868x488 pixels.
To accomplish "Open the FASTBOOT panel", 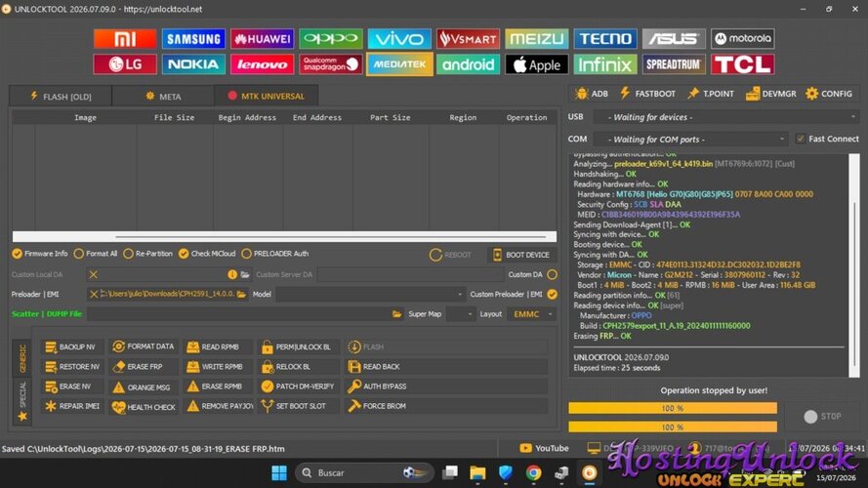I will [647, 94].
